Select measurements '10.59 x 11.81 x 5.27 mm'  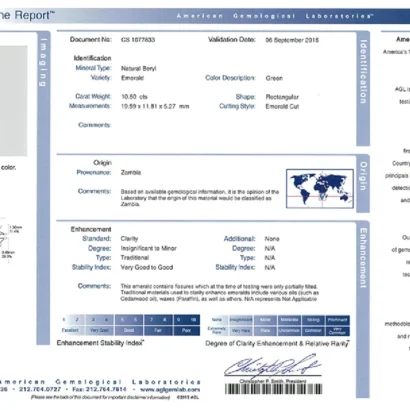click(155, 106)
